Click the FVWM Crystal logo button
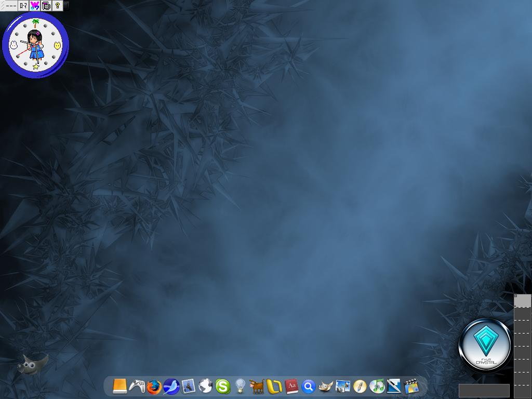 point(485,345)
